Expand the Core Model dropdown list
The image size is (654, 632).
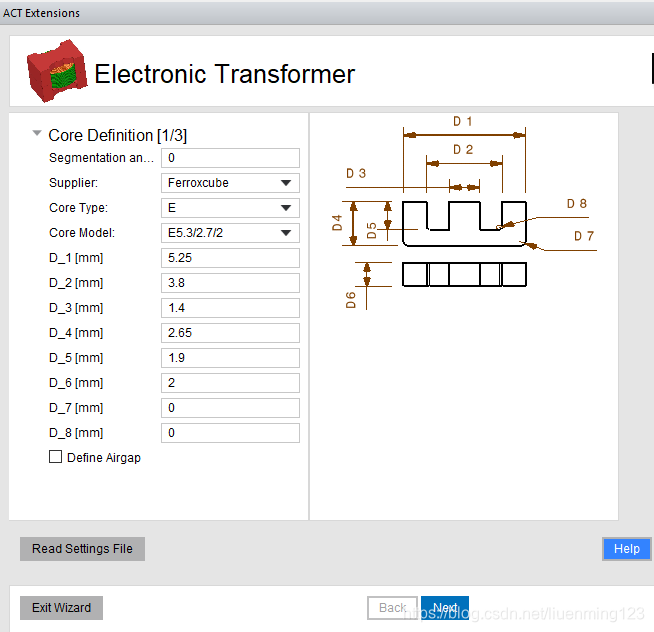[230, 233]
